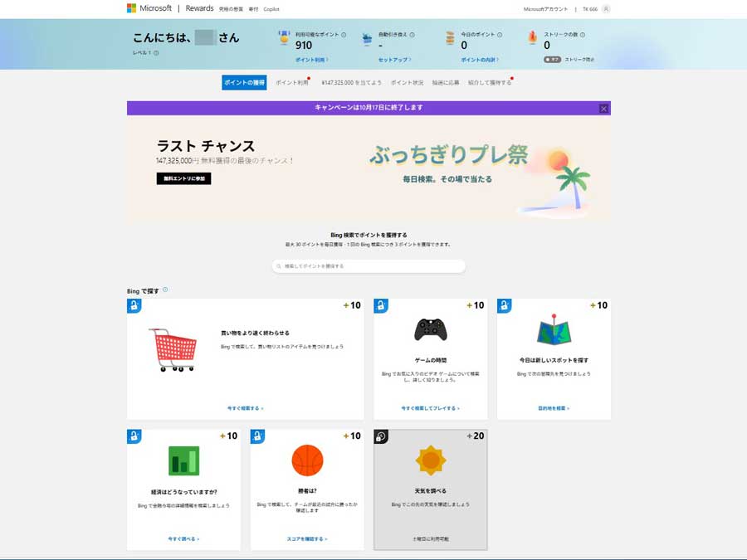747x560 pixels.
Task: Click the game controller icon
Action: [x=430, y=329]
